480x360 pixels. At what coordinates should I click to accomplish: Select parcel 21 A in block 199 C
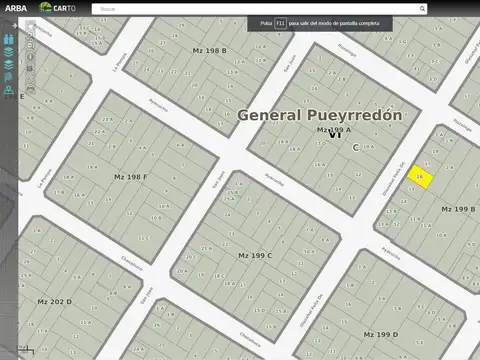pyautogui.click(x=207, y=248)
